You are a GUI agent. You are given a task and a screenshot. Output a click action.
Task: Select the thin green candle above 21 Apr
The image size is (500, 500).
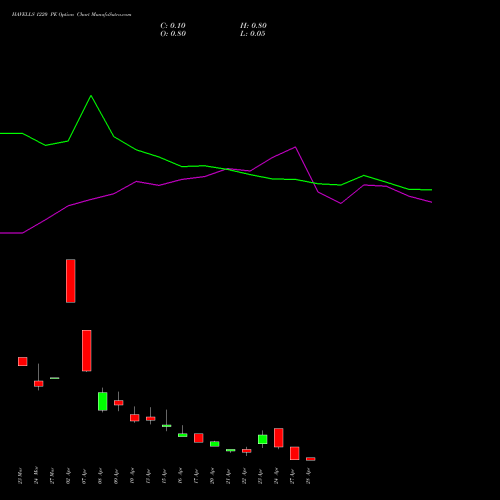231,450
